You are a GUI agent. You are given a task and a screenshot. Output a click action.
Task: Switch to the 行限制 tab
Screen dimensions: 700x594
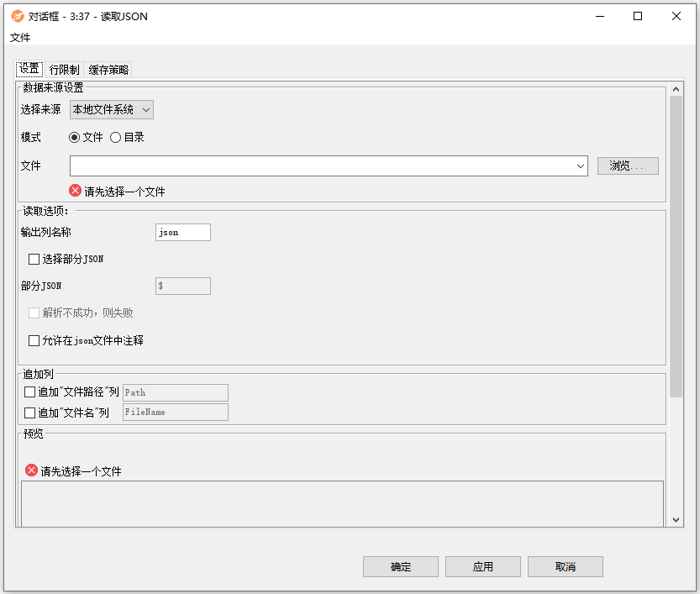point(64,70)
